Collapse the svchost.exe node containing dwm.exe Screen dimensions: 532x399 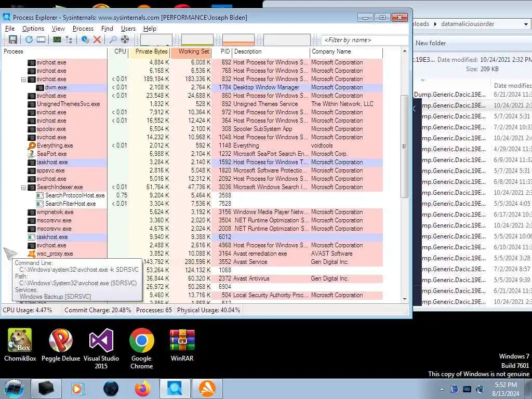(23, 79)
